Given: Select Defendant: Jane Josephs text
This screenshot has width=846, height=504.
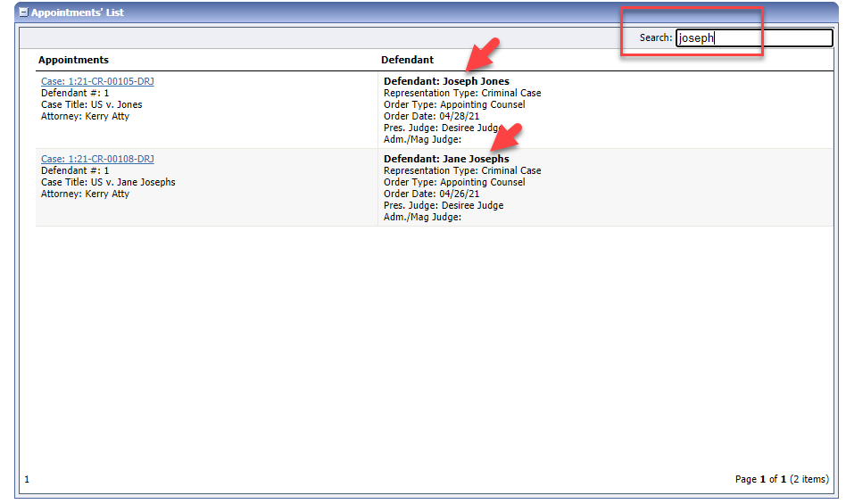Looking at the screenshot, I should [x=447, y=159].
